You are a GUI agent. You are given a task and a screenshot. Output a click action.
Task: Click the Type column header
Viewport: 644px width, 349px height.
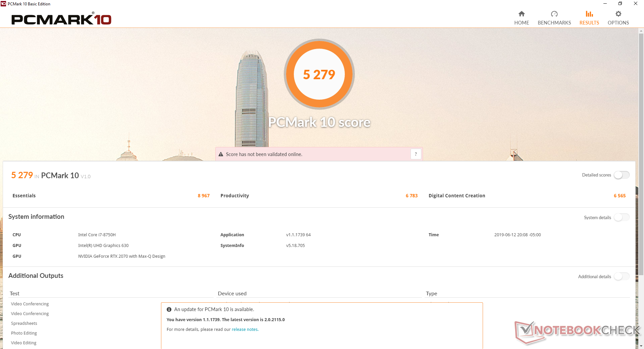[431, 294]
